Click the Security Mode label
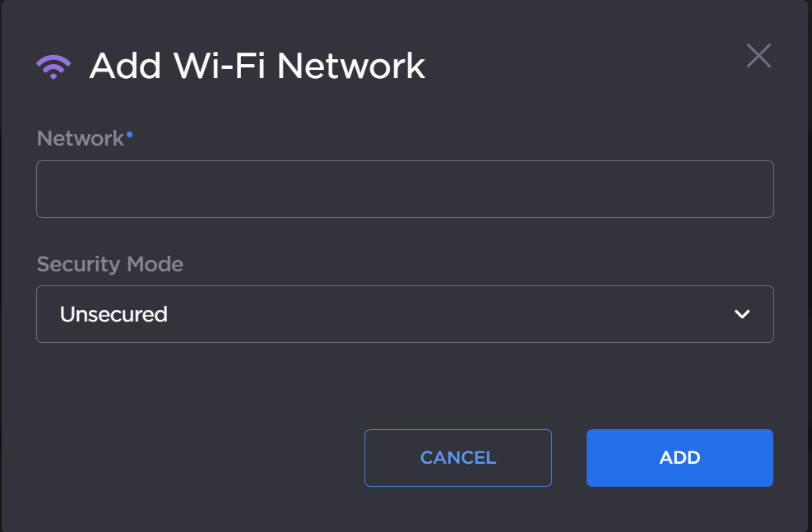 pos(110,264)
